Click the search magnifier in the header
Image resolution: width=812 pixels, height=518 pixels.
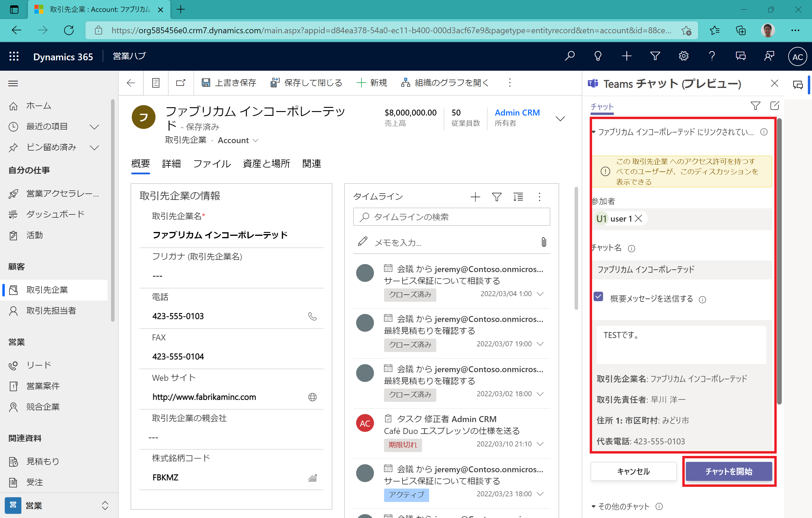(x=570, y=56)
